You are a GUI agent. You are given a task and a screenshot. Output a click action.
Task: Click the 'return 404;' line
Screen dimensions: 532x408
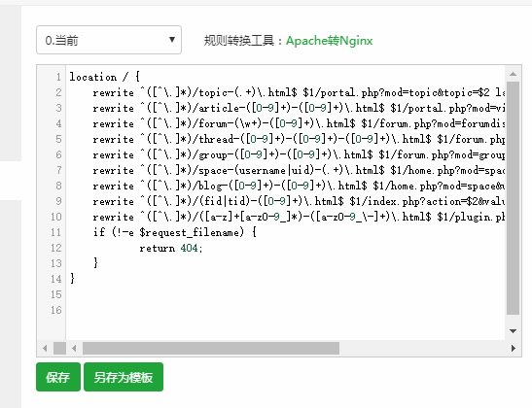(170, 248)
